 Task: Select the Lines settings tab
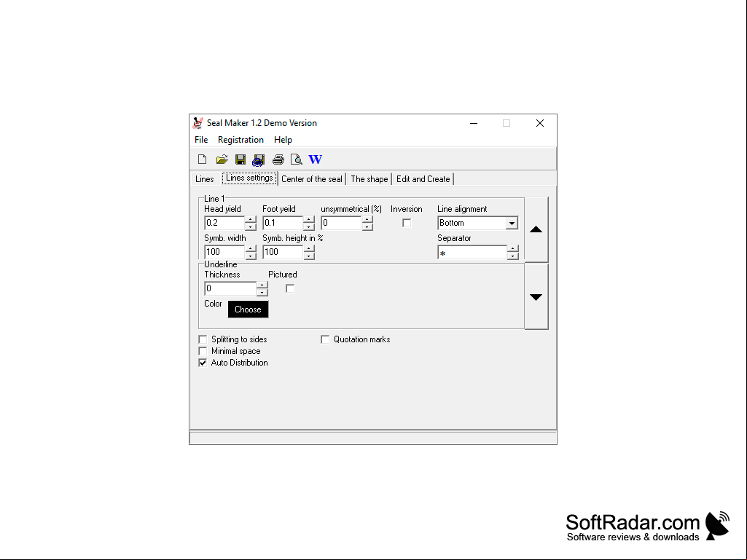point(250,178)
